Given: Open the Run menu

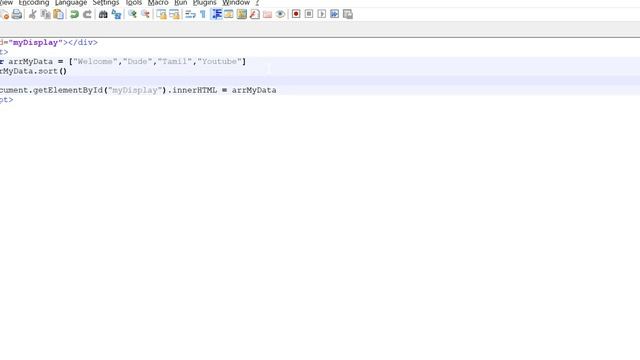Looking at the screenshot, I should pyautogui.click(x=180, y=2).
